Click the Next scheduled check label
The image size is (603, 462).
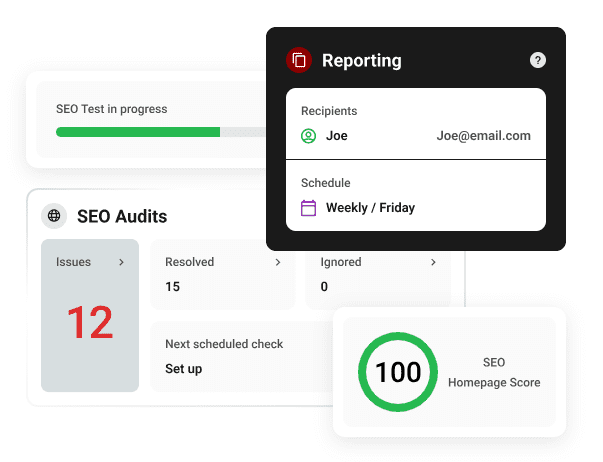(x=224, y=344)
